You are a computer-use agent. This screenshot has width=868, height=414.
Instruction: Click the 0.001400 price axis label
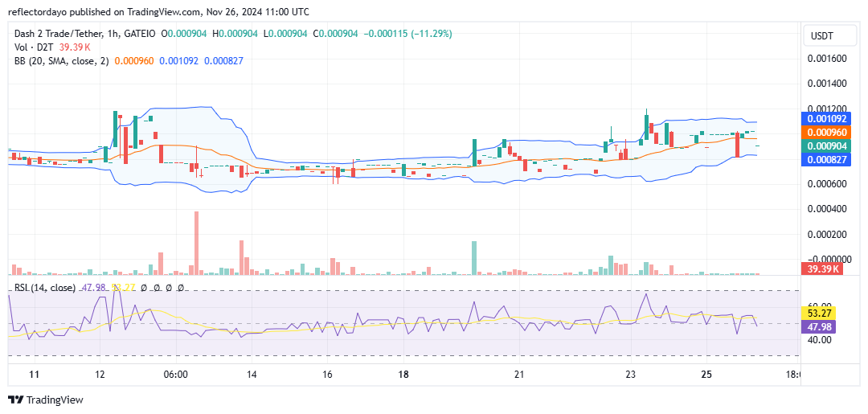826,84
